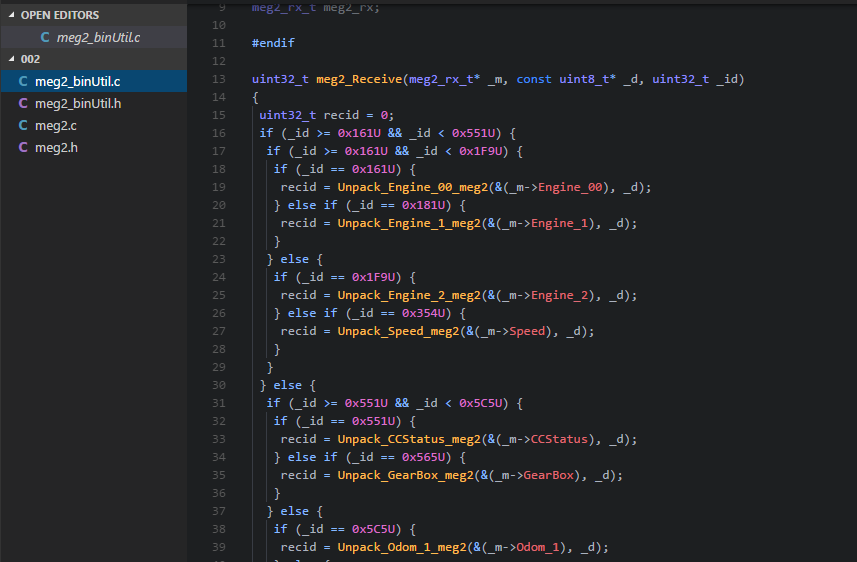
Task: Click the Odom_1 member reference
Action: (538, 547)
